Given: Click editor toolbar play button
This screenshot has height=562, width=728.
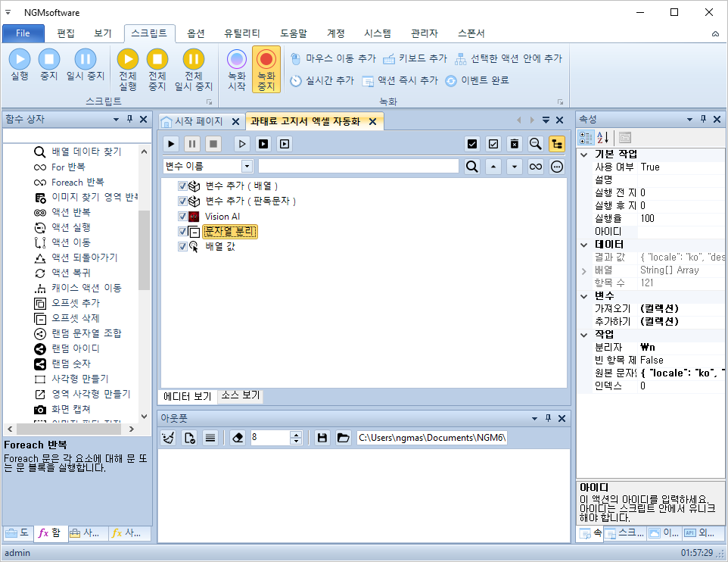Looking at the screenshot, I should pos(171,144).
